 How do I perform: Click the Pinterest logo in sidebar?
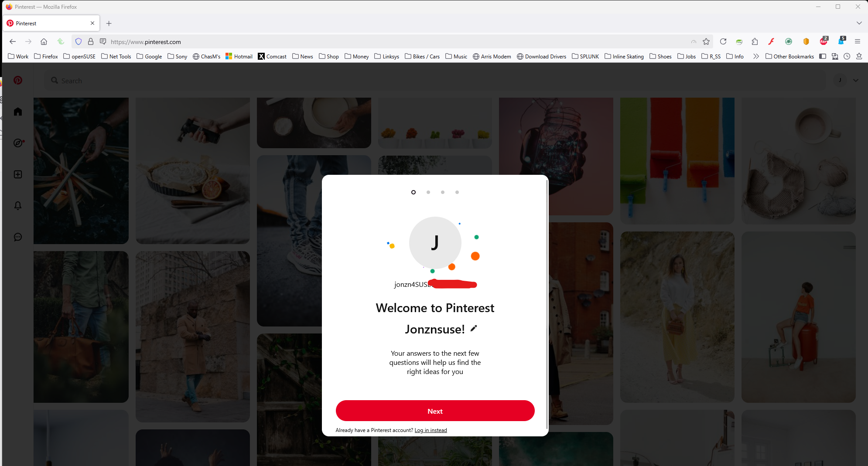pos(18,81)
